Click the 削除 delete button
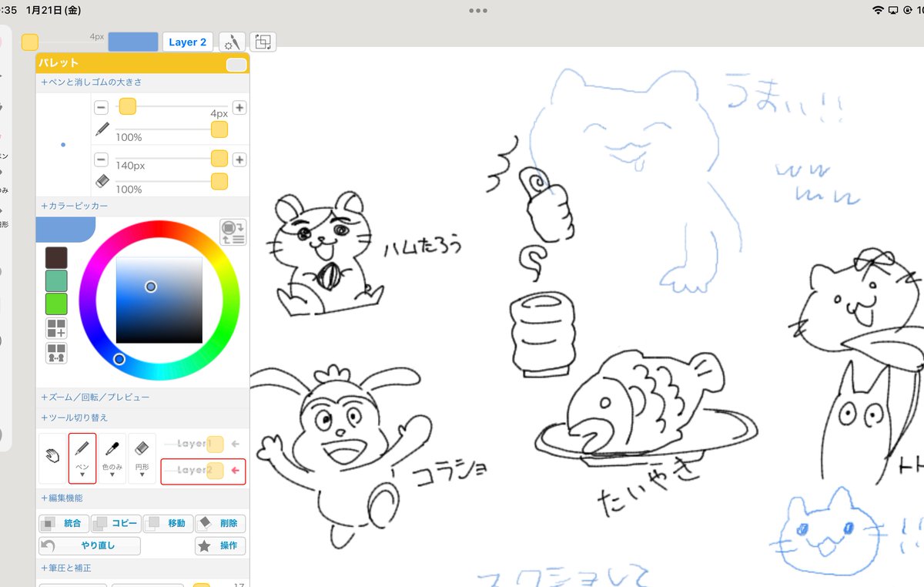Image resolution: width=924 pixels, height=587 pixels. coord(220,524)
